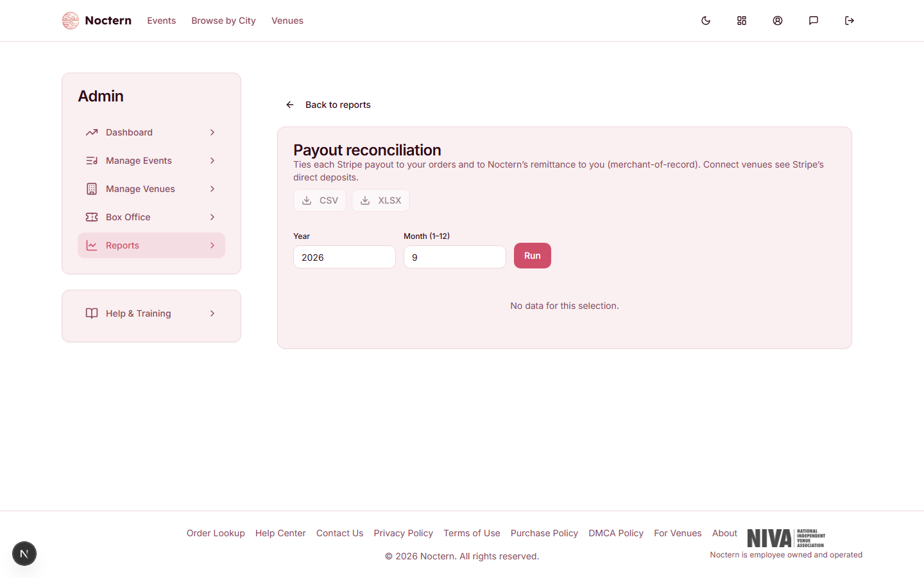Image resolution: width=924 pixels, height=578 pixels.
Task: Click the 'No data for this selection.' message
Action: (x=565, y=306)
